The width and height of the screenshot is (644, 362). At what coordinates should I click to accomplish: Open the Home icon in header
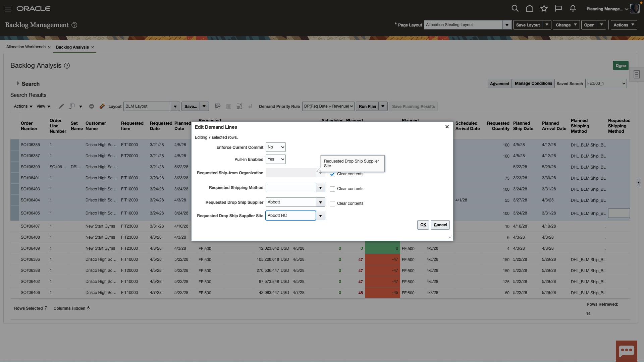click(x=529, y=9)
